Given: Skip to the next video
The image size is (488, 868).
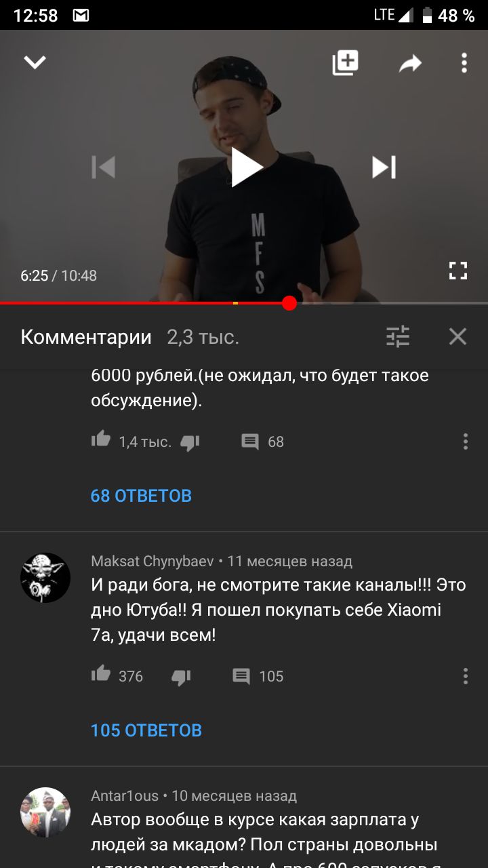Looking at the screenshot, I should point(384,167).
